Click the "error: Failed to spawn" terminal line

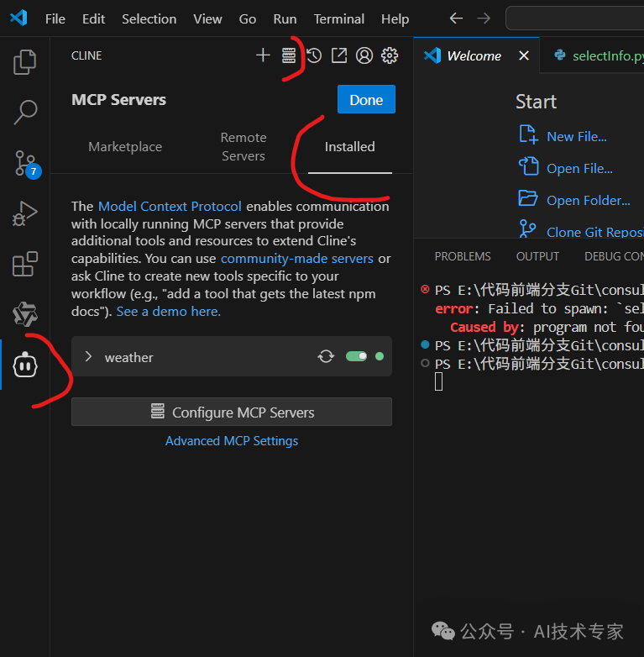pyautogui.click(x=539, y=308)
